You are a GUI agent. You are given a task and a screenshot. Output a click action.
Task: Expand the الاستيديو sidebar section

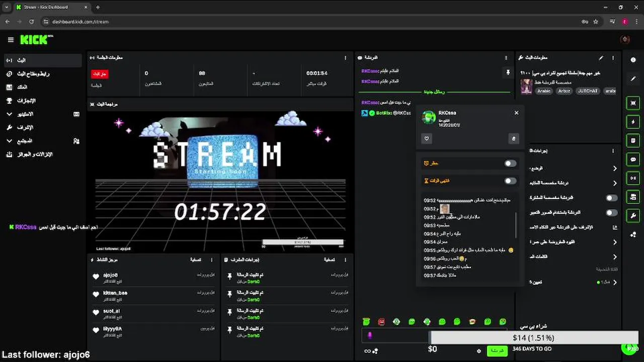pos(10,114)
